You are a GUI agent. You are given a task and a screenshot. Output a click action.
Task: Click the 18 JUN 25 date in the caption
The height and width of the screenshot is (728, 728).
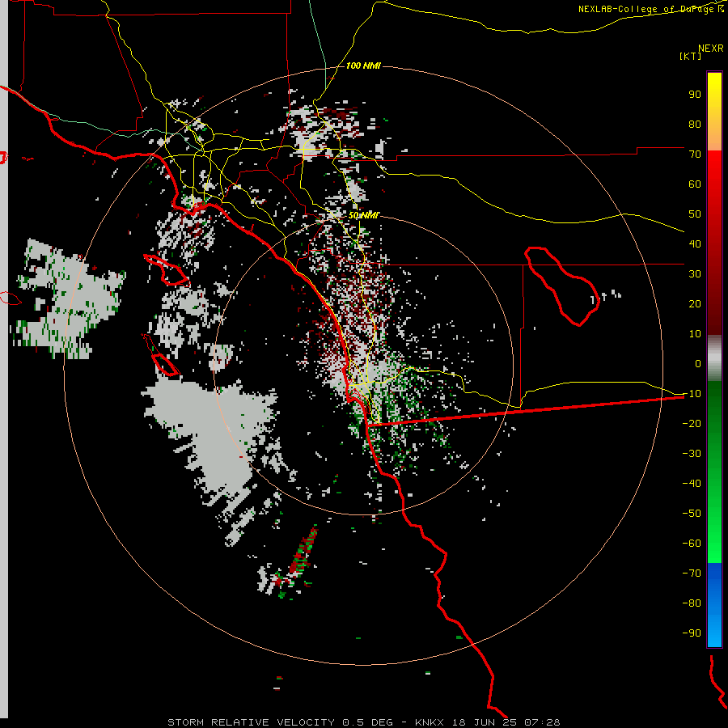pos(485,722)
